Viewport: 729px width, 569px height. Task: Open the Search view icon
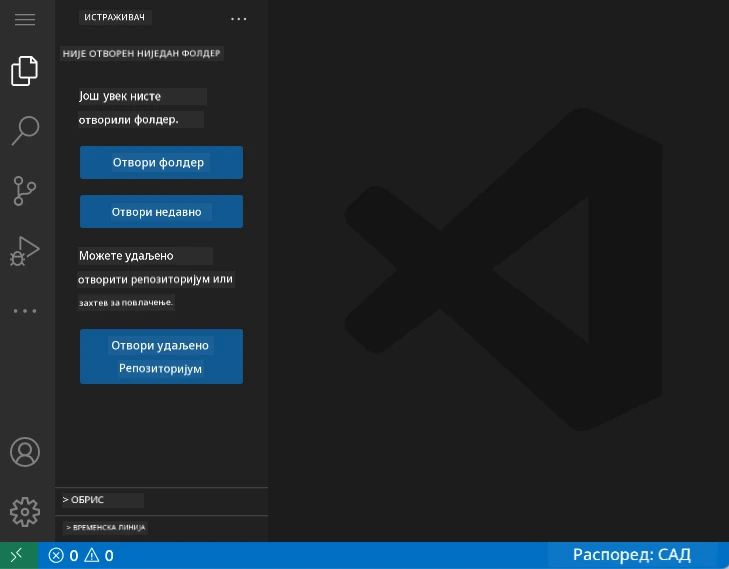tap(25, 131)
